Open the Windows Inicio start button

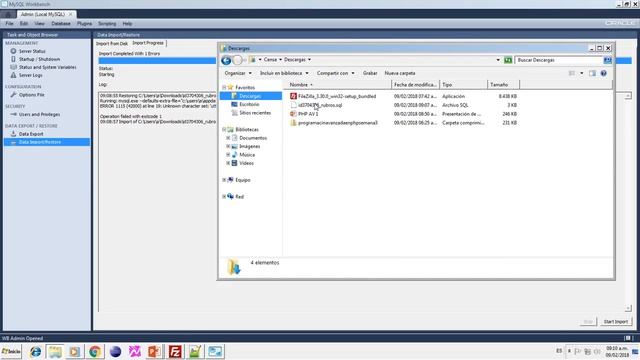[11, 351]
